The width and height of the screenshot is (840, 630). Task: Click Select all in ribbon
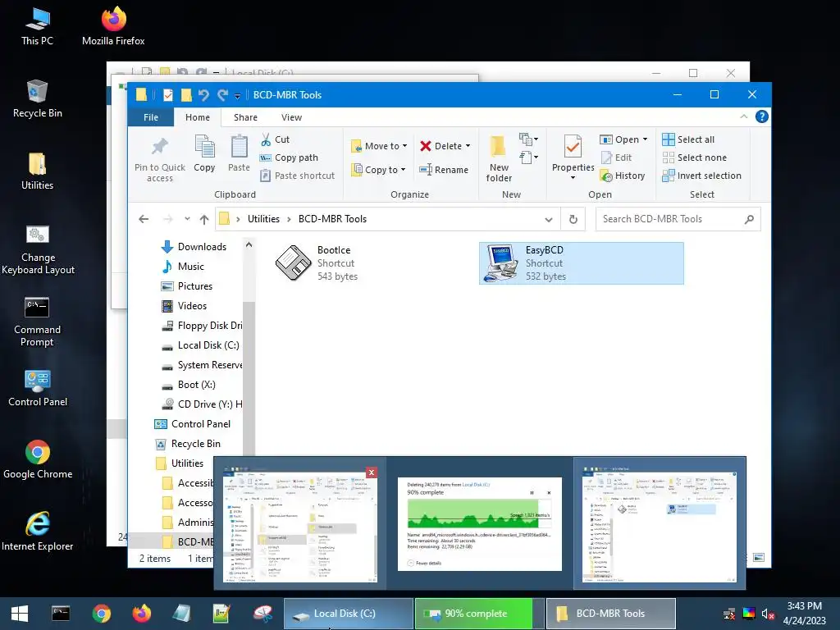[688, 139]
